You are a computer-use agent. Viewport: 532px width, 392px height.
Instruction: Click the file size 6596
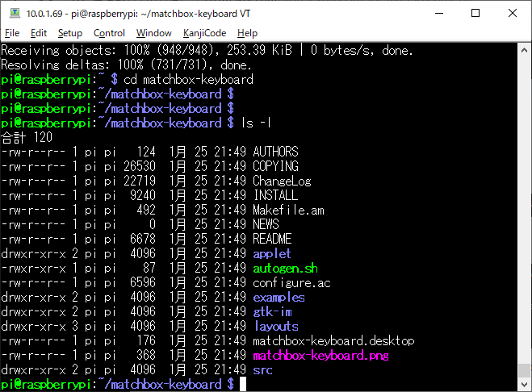[143, 283]
